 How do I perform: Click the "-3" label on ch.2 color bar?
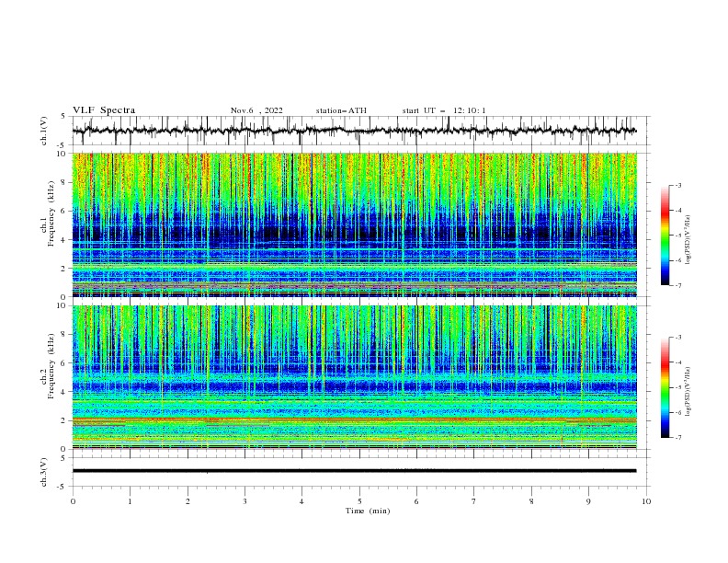click(677, 338)
